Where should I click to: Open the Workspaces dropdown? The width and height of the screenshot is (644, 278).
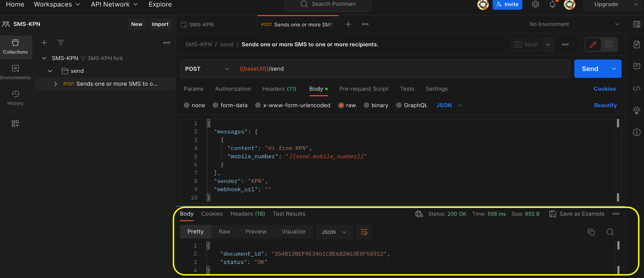pos(57,4)
